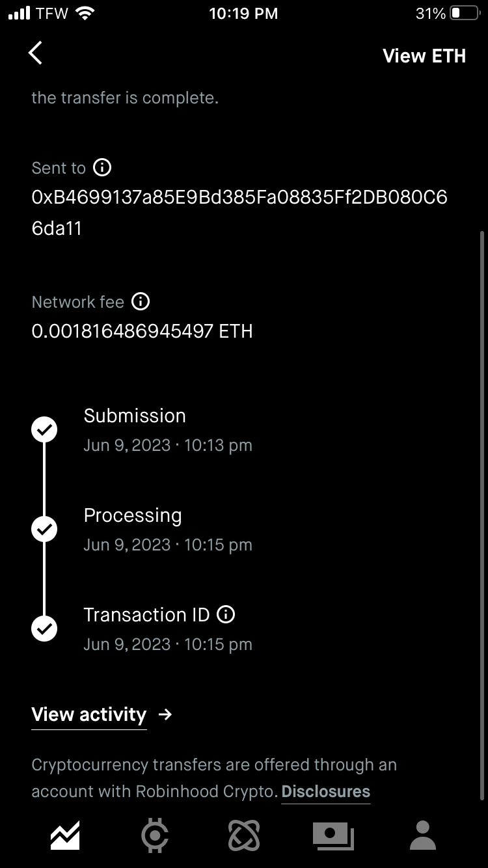Tap the Submission checkmark circle
Screen dimensions: 488x868
coord(44,430)
